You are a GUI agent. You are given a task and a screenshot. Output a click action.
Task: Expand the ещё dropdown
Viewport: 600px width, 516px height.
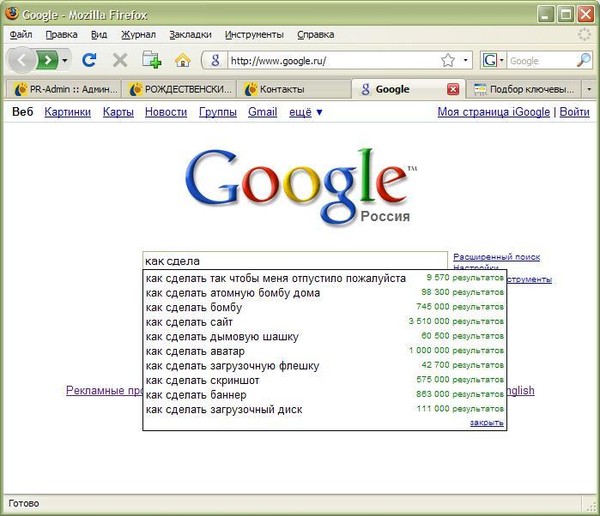click(306, 112)
